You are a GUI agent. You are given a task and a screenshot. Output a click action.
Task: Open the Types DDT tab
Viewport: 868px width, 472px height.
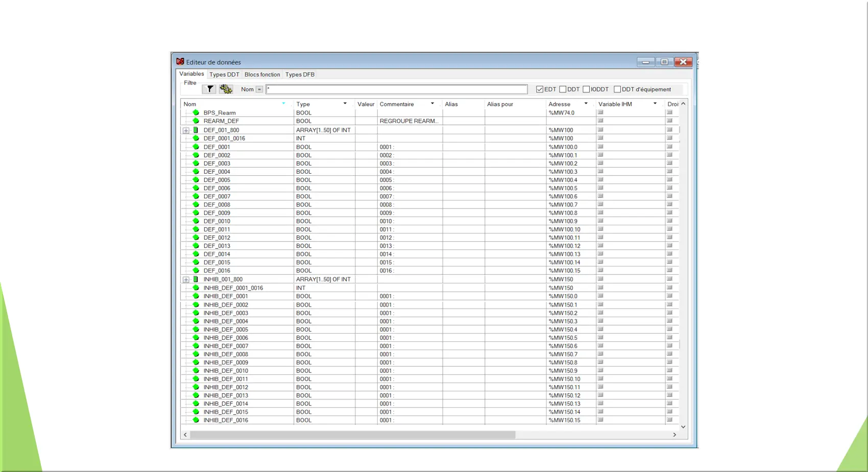click(x=224, y=75)
